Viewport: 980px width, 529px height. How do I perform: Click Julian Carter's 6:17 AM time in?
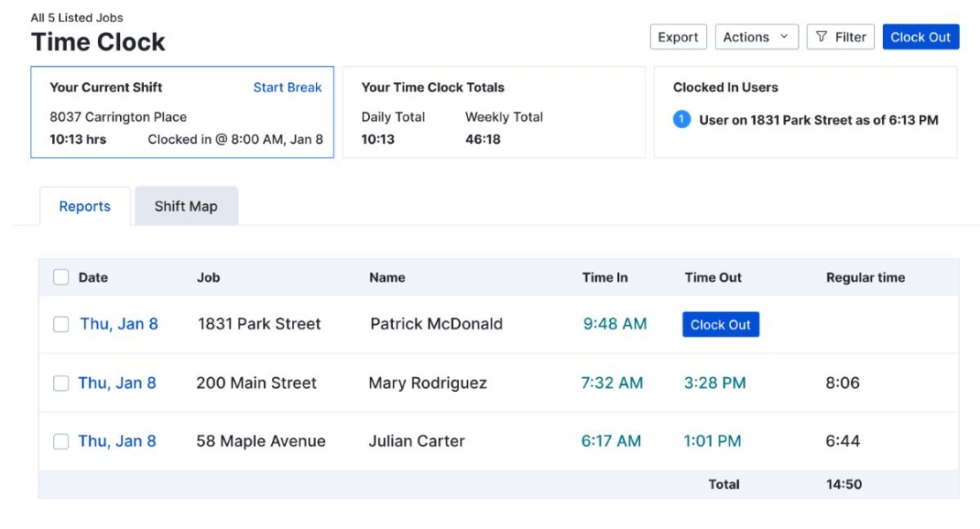tap(611, 442)
